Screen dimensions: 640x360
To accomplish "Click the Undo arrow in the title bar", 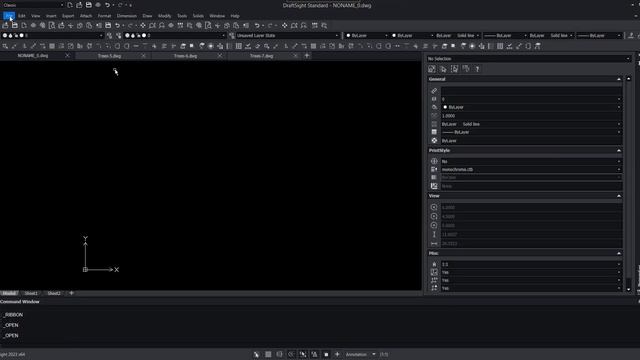I will [x=107, y=5].
